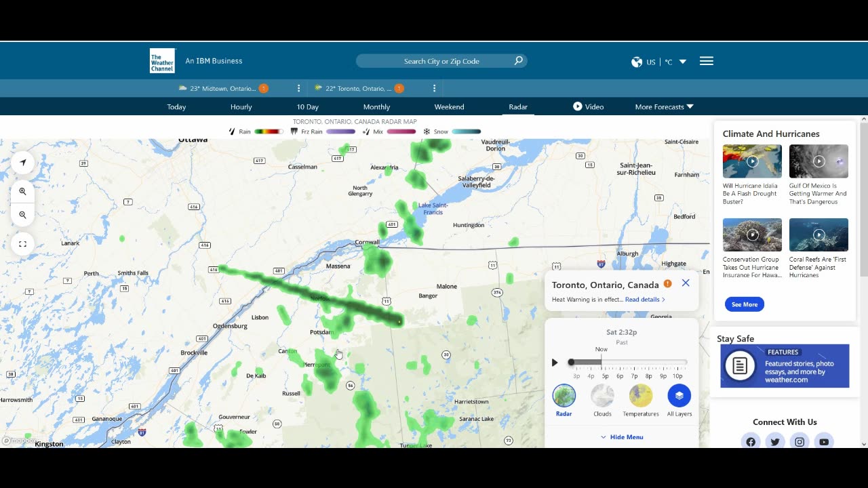This screenshot has height=488, width=868.
Task: Open the Monthly forecast tab
Action: pos(376,106)
